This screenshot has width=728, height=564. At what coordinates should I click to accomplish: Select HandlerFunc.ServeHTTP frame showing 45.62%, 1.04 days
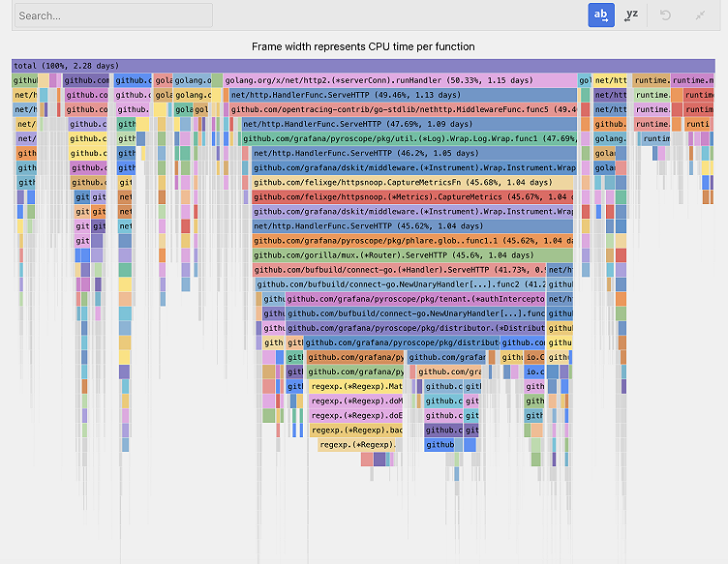[412, 226]
